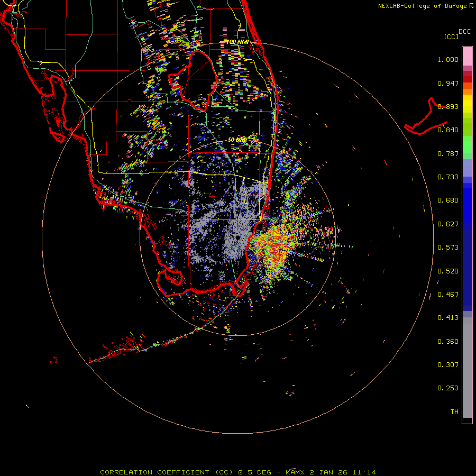This screenshot has width=476, height=476.
Task: Click the 0.307 scale label
Action: (448, 364)
